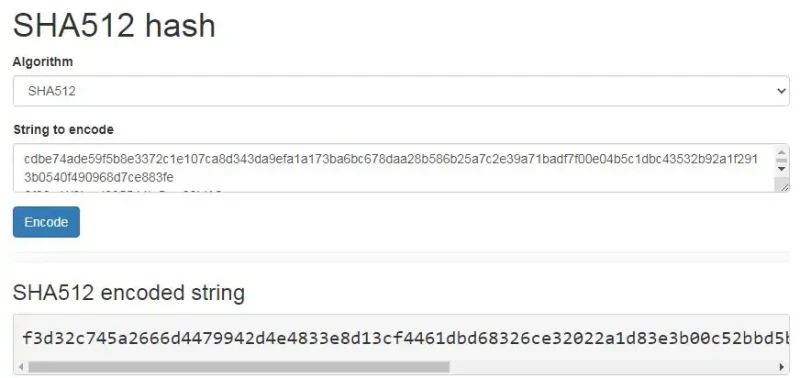Image resolution: width=800 pixels, height=378 pixels.
Task: Click empty scrollbar track right of thumb
Action: coord(612,367)
